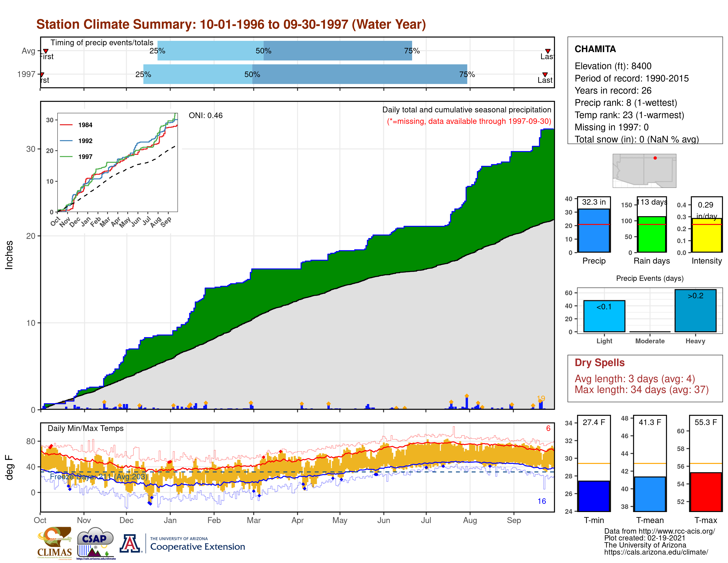Click the red station dot on map
The image size is (728, 563).
point(655,158)
